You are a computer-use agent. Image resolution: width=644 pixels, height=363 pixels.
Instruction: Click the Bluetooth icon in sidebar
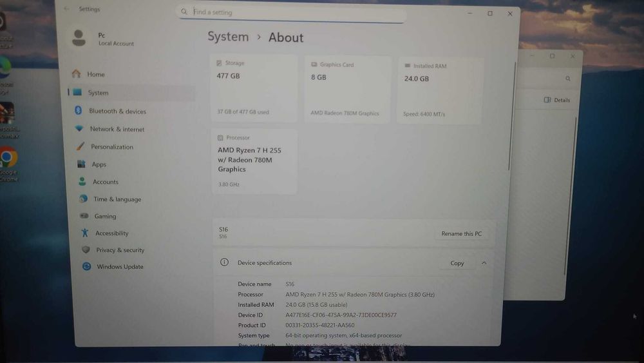(x=78, y=110)
